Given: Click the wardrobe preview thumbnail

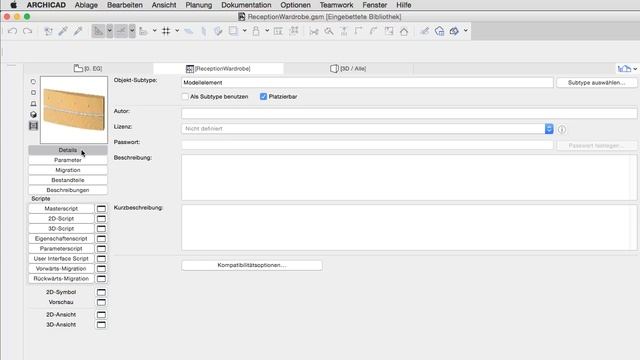Looking at the screenshot, I should click(x=74, y=110).
